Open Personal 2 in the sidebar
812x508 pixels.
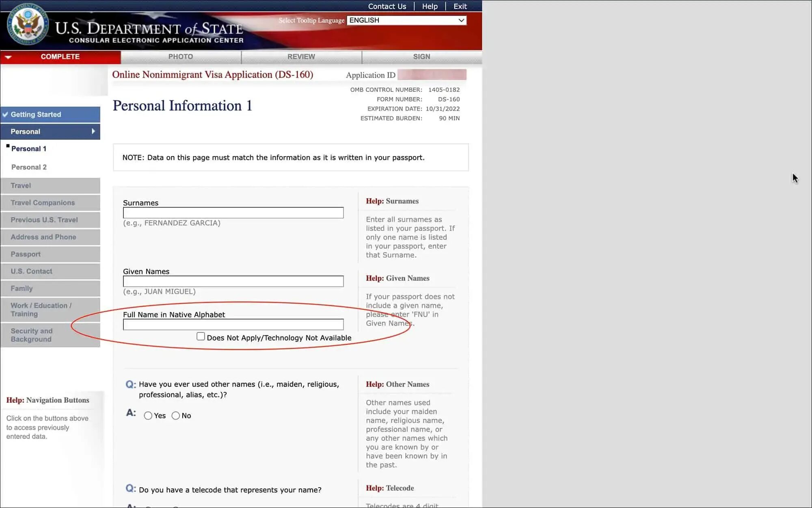[29, 167]
